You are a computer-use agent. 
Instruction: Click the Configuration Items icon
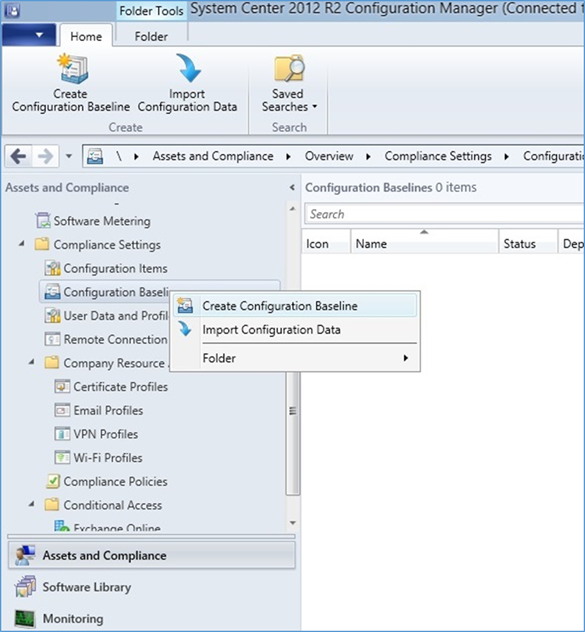(53, 268)
